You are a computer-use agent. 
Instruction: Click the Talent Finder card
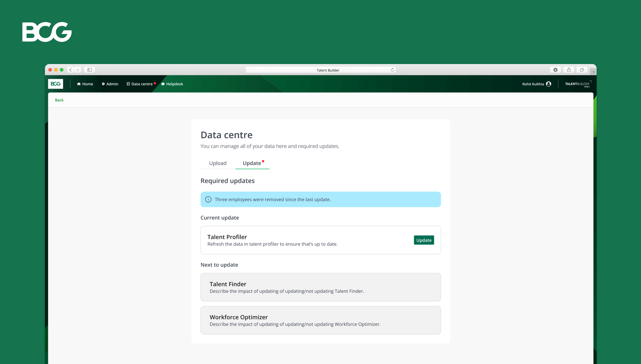coord(321,287)
